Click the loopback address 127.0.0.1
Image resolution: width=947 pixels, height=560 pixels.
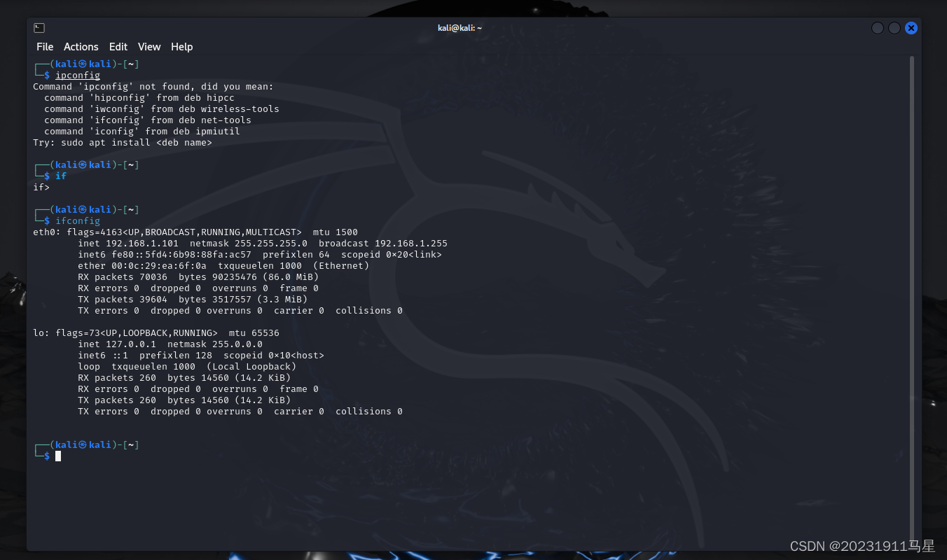tap(131, 344)
